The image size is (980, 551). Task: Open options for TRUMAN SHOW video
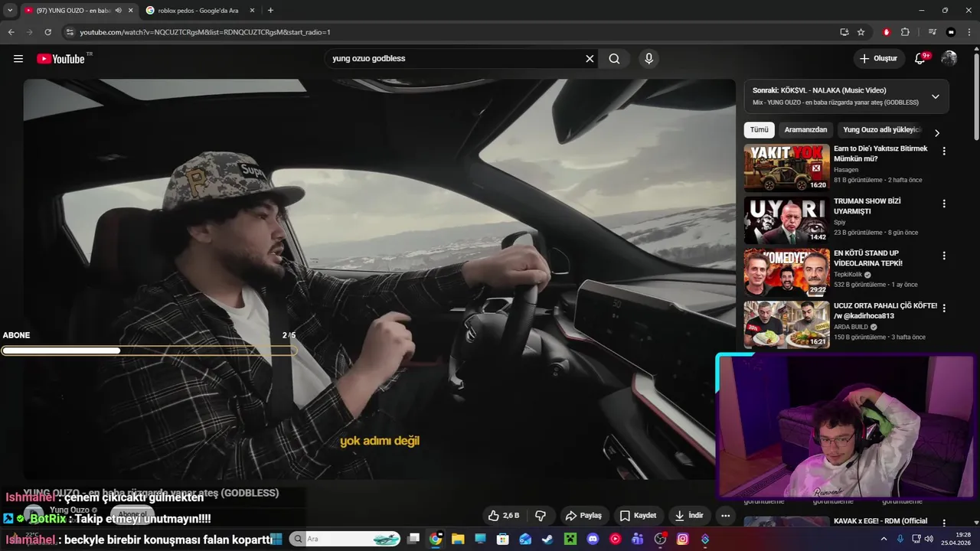944,204
